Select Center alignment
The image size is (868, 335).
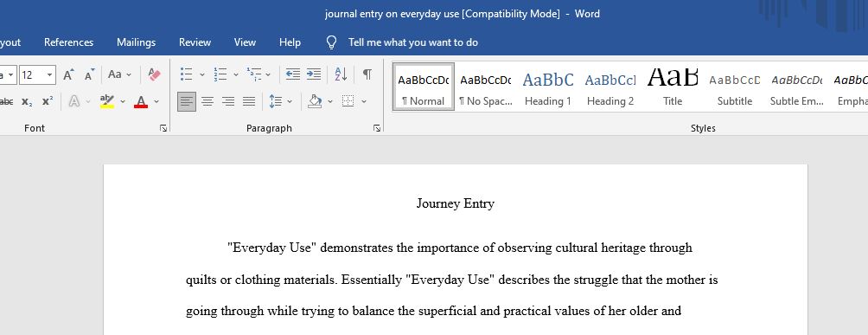click(207, 101)
